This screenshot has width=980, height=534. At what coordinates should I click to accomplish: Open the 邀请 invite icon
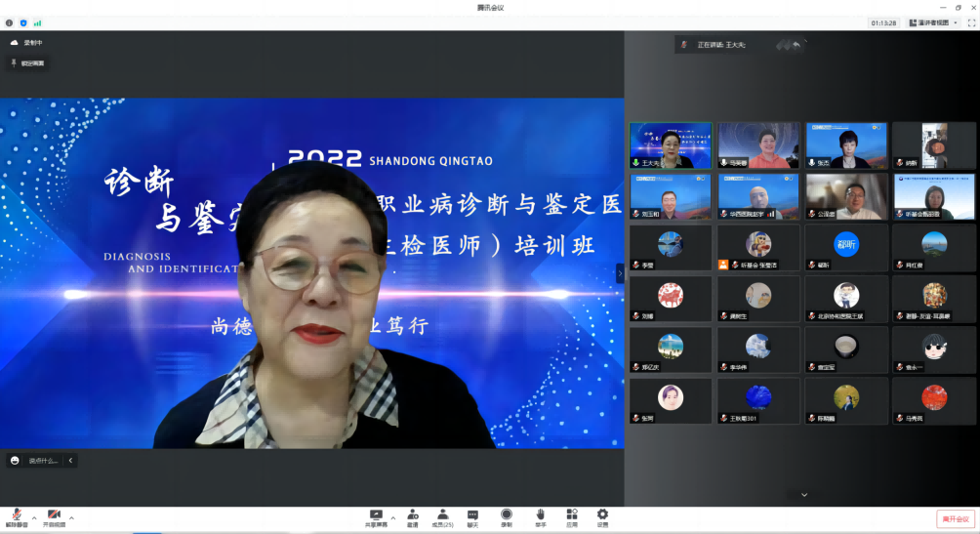click(413, 514)
